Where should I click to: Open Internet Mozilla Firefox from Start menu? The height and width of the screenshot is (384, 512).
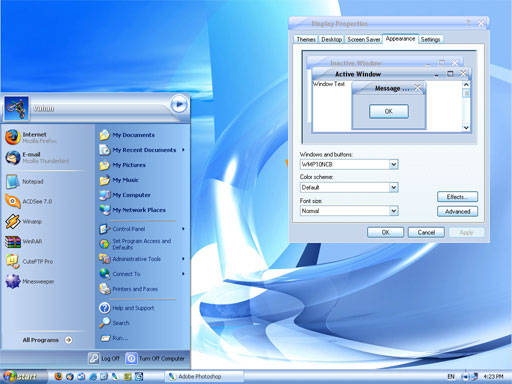click(32, 137)
